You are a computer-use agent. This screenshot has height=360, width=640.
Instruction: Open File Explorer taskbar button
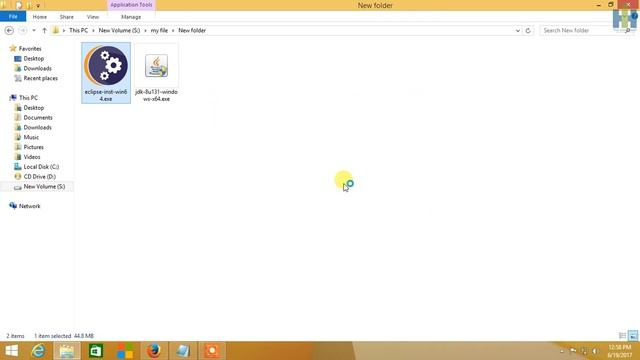tap(67, 351)
